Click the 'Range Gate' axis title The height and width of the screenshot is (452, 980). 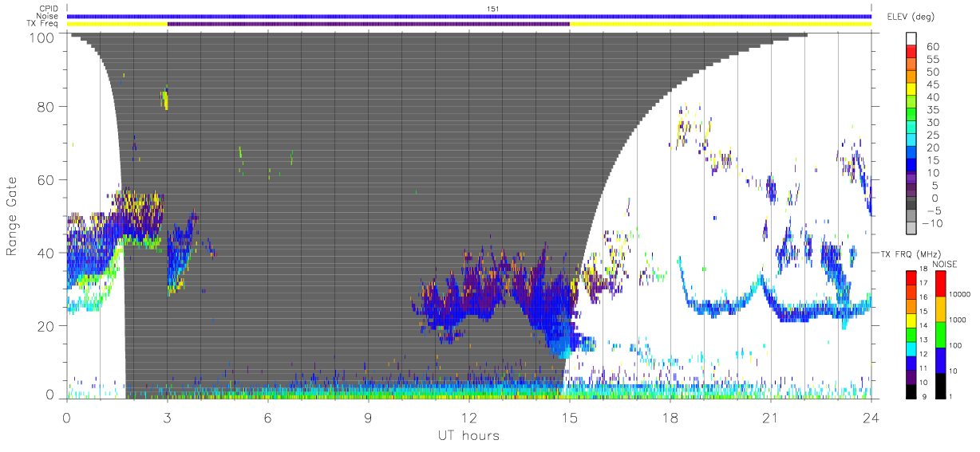(13, 216)
